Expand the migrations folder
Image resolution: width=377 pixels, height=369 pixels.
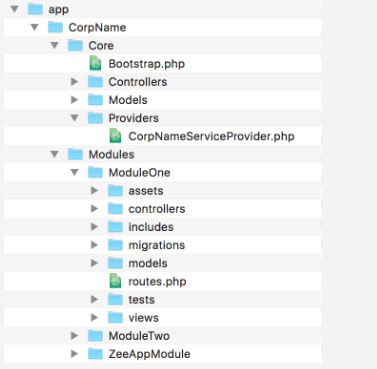pyautogui.click(x=95, y=245)
